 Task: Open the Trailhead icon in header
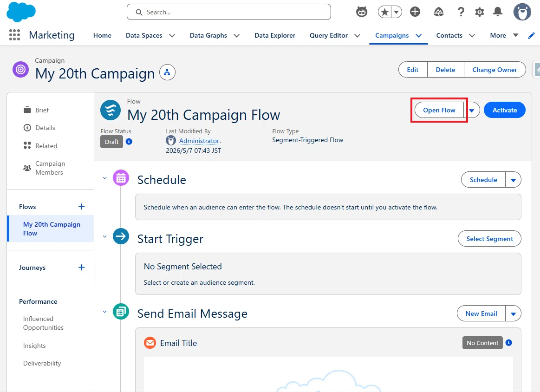tap(438, 13)
